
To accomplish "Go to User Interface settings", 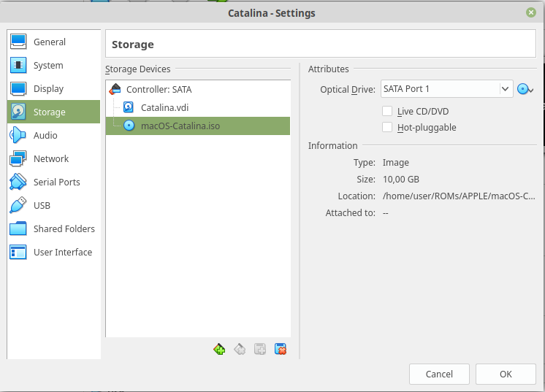I will pyautogui.click(x=63, y=253).
